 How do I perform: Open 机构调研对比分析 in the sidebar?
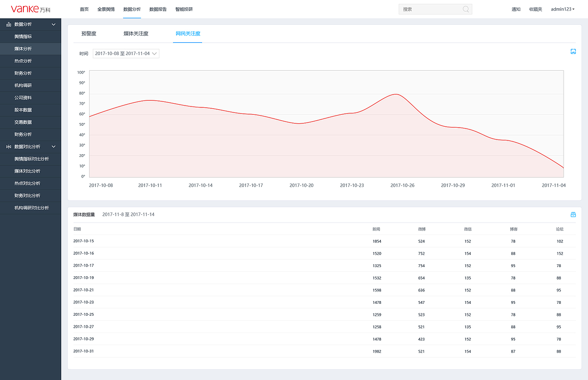pos(30,208)
